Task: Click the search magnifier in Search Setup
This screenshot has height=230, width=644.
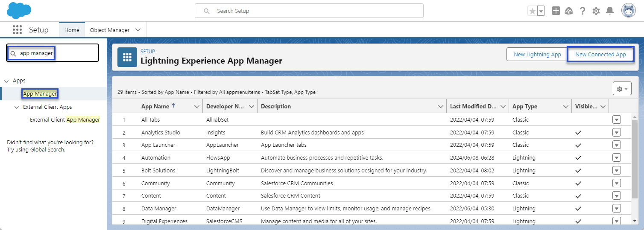Action: tap(207, 11)
